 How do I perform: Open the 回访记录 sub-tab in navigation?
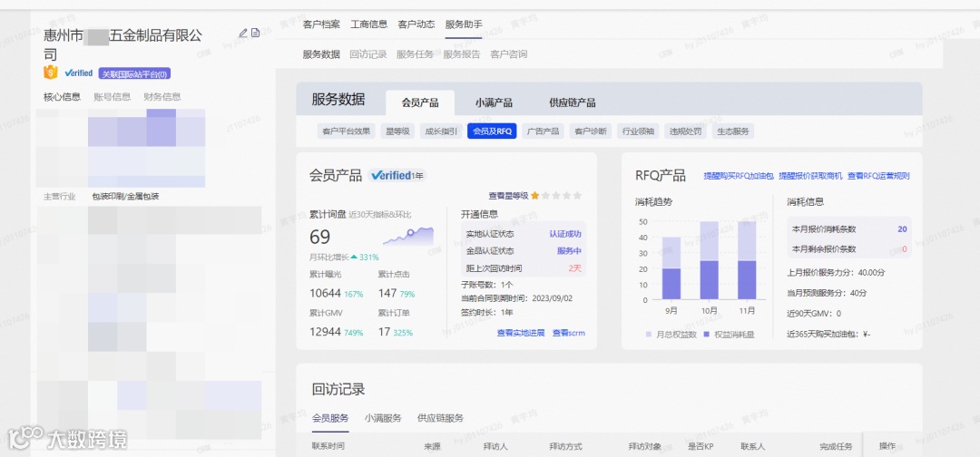coord(368,54)
